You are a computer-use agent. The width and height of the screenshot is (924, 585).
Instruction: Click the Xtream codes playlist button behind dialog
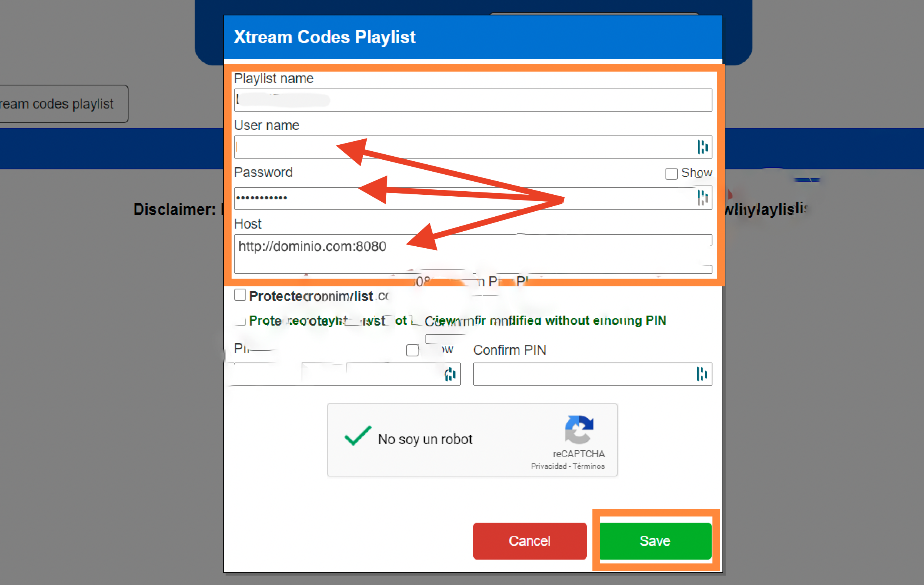tap(64, 104)
